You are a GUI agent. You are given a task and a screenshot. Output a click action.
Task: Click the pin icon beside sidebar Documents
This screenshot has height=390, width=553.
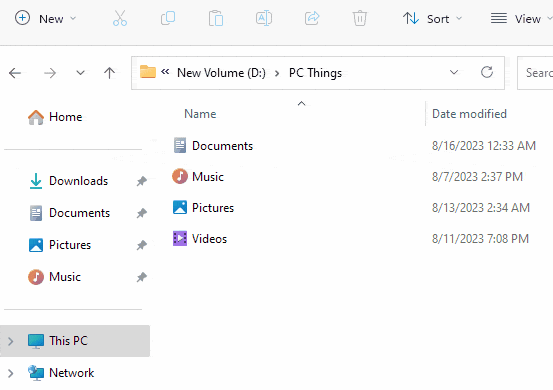tap(142, 213)
